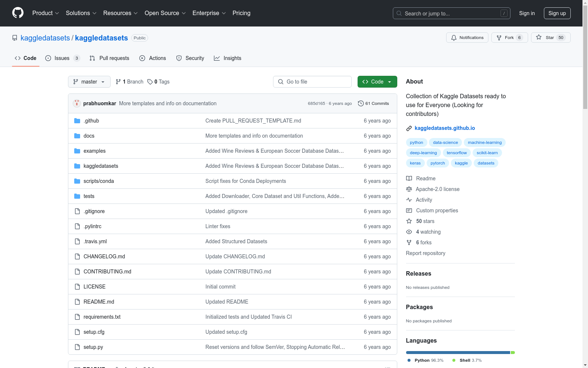Open the 61 Commits history link
Viewport: 588px width, 368px height.
click(x=373, y=103)
